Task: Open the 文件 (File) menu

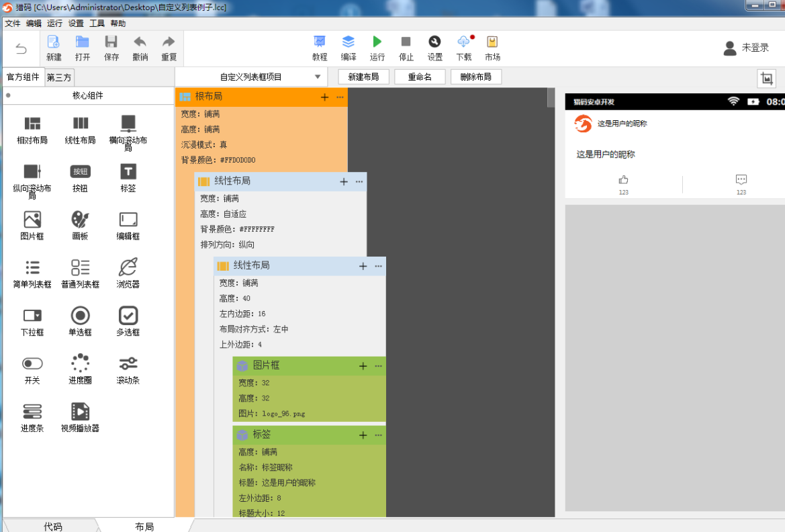Action: (13, 24)
